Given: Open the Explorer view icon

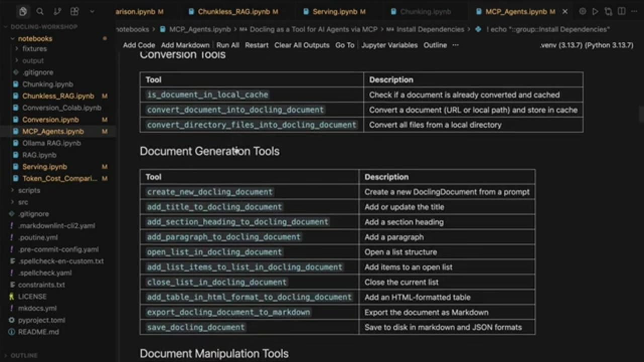Looking at the screenshot, I should click(23, 11).
